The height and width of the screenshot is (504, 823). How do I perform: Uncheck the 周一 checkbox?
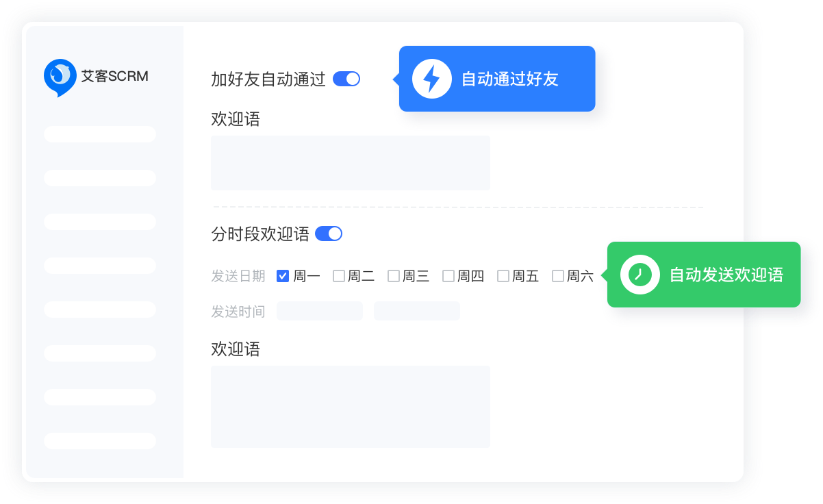283,276
